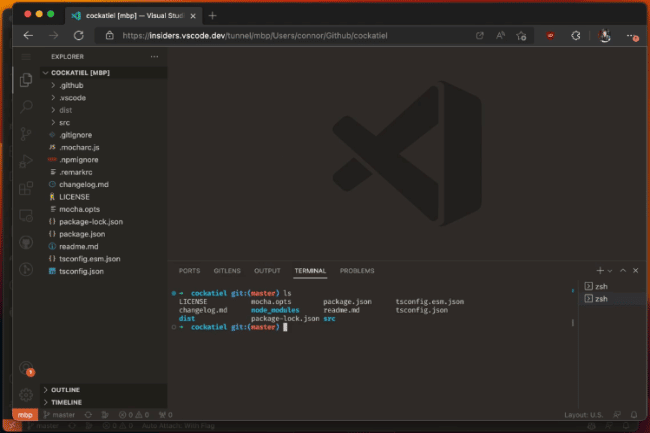Open the browser profile avatar
The image size is (650, 433).
(604, 36)
